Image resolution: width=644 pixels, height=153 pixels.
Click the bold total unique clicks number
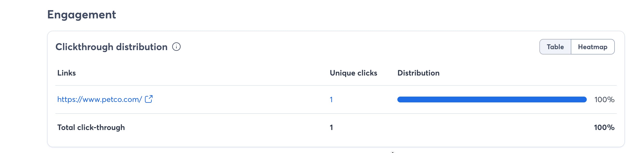click(x=331, y=127)
